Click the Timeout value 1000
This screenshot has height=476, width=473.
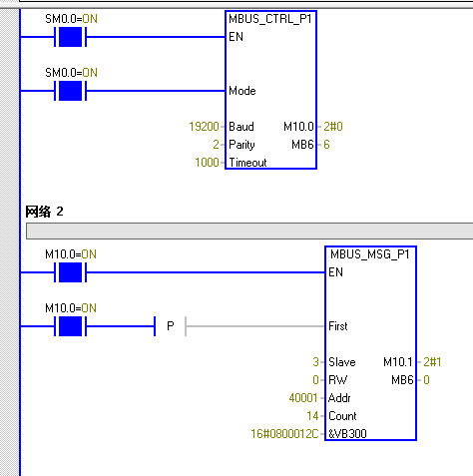(207, 163)
